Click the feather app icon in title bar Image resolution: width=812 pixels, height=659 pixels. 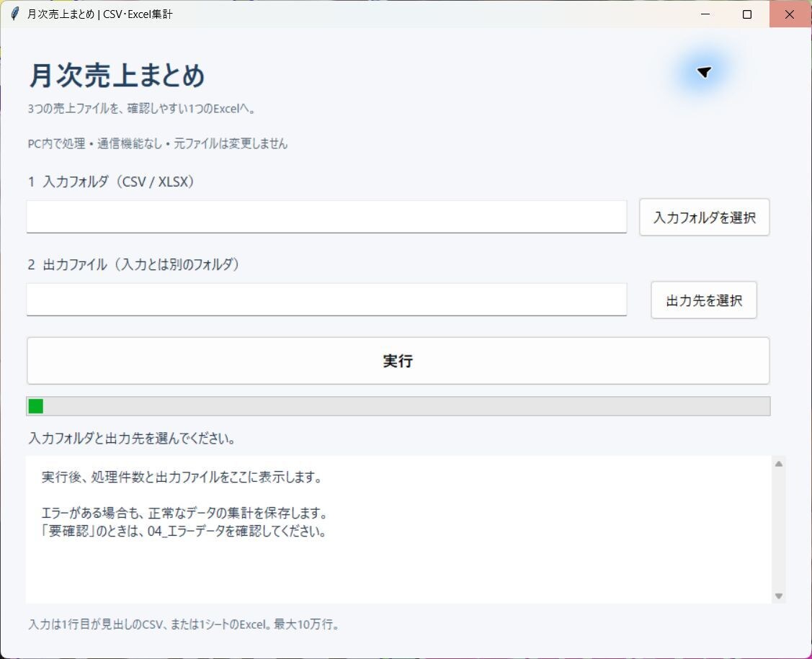(14, 14)
